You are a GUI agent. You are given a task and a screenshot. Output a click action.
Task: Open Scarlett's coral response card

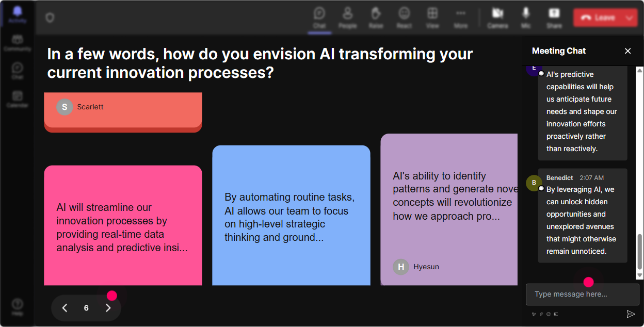(x=123, y=112)
